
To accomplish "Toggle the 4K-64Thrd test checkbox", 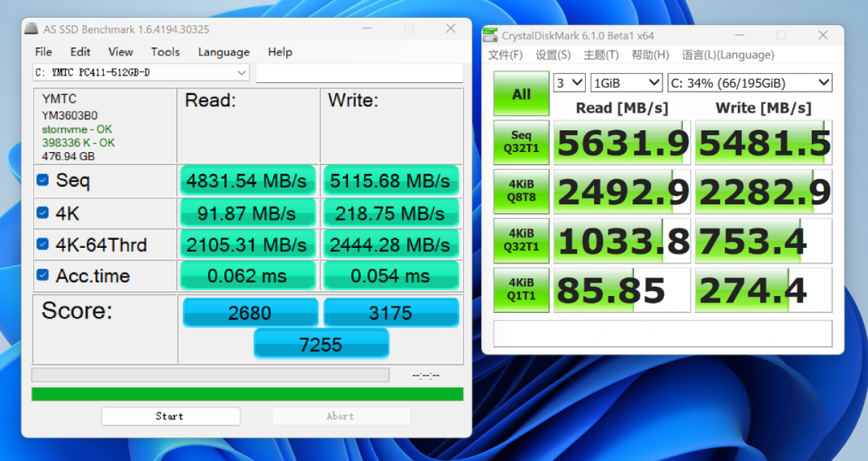I will [x=43, y=244].
